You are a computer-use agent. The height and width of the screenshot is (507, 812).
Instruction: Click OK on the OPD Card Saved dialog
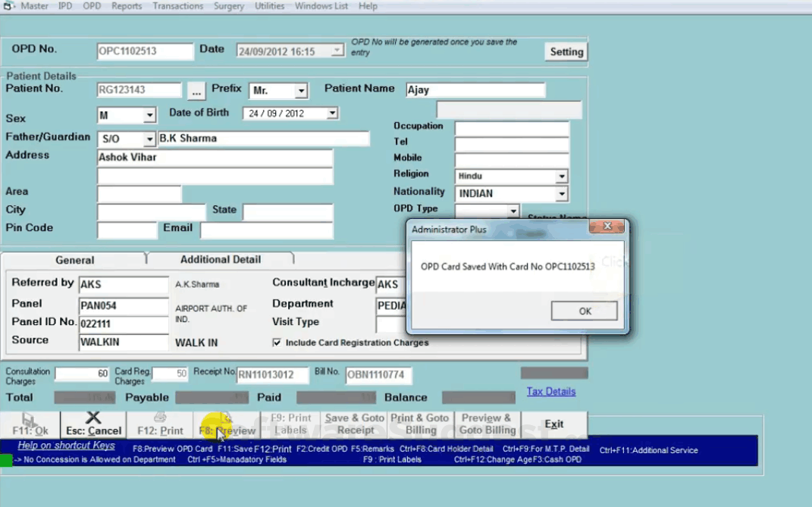[x=584, y=311]
